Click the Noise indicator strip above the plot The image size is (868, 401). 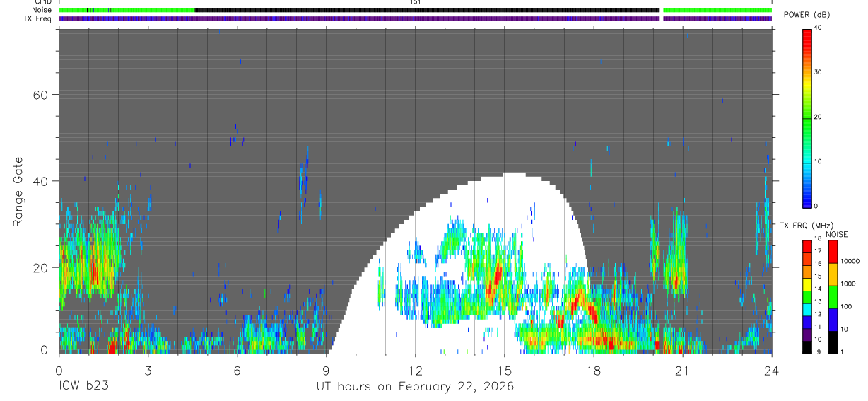415,10
